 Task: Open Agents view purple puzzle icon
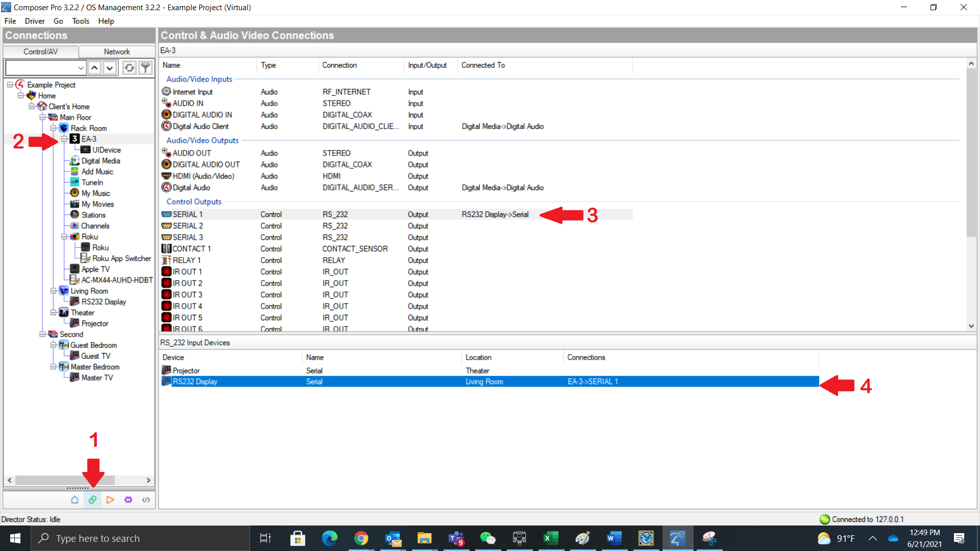[x=128, y=500]
